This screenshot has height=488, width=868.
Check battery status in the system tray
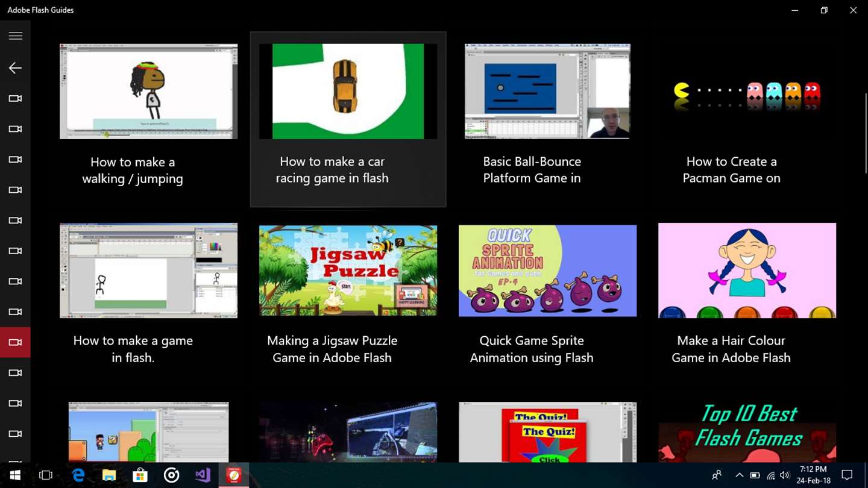click(x=755, y=475)
